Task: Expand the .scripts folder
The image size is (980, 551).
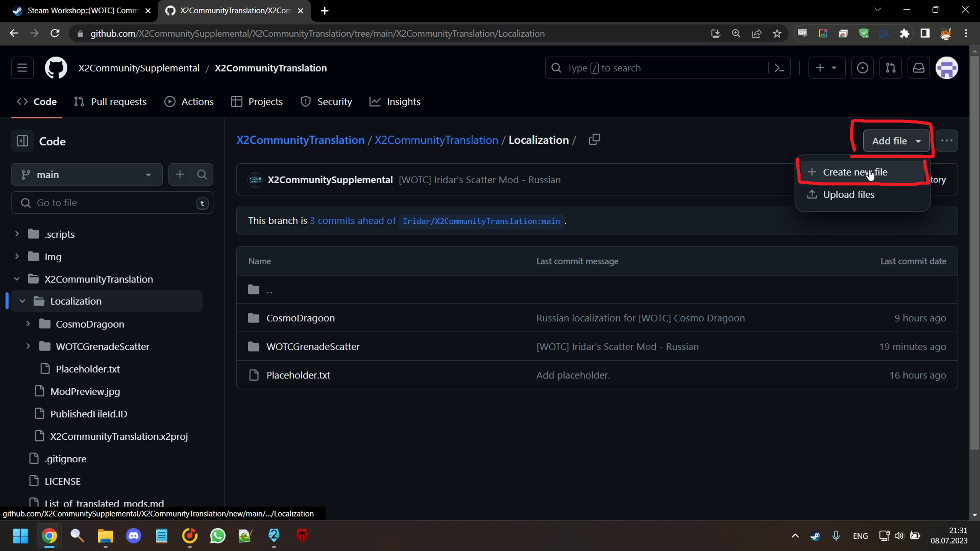Action: click(x=17, y=234)
